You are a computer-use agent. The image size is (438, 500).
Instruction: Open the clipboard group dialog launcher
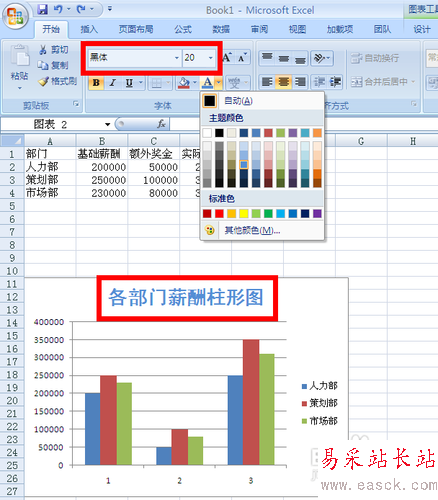coord(76,104)
